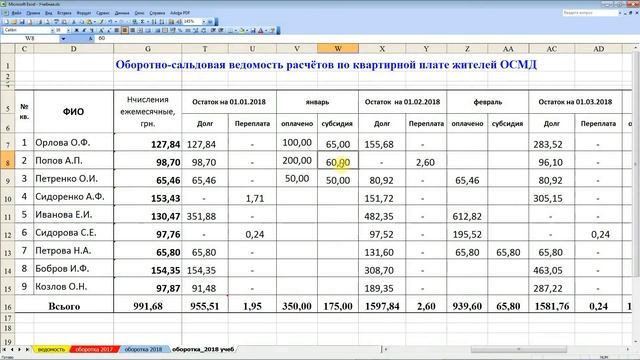Click the cell with Козлов О.Н.
The width and height of the screenshot is (640, 360).
[73, 286]
